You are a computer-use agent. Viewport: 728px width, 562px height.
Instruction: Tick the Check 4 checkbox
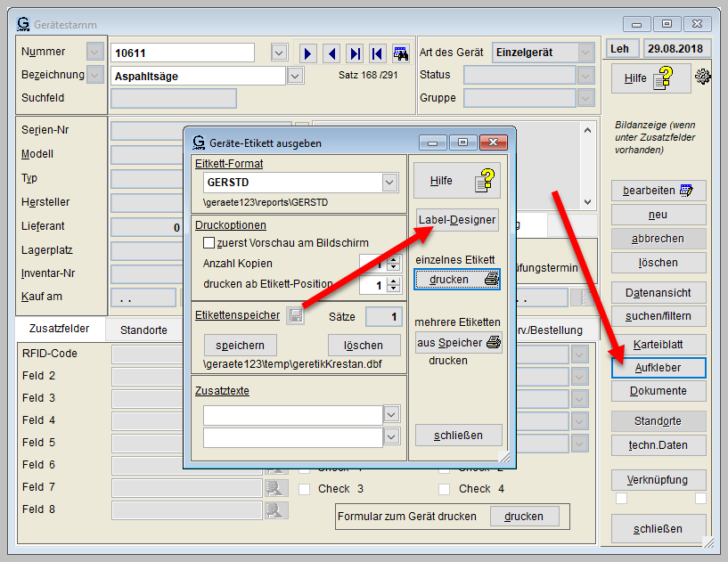[x=446, y=489]
